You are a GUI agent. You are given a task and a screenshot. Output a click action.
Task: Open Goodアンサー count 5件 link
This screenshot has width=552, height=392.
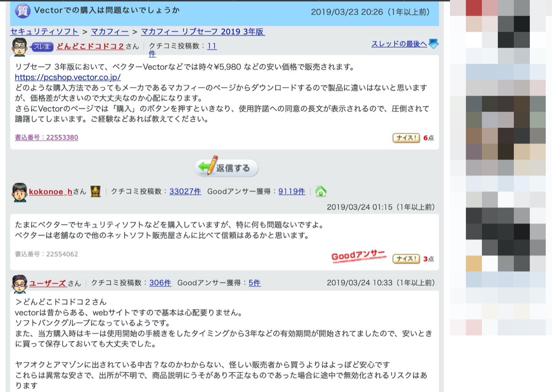pyautogui.click(x=254, y=282)
